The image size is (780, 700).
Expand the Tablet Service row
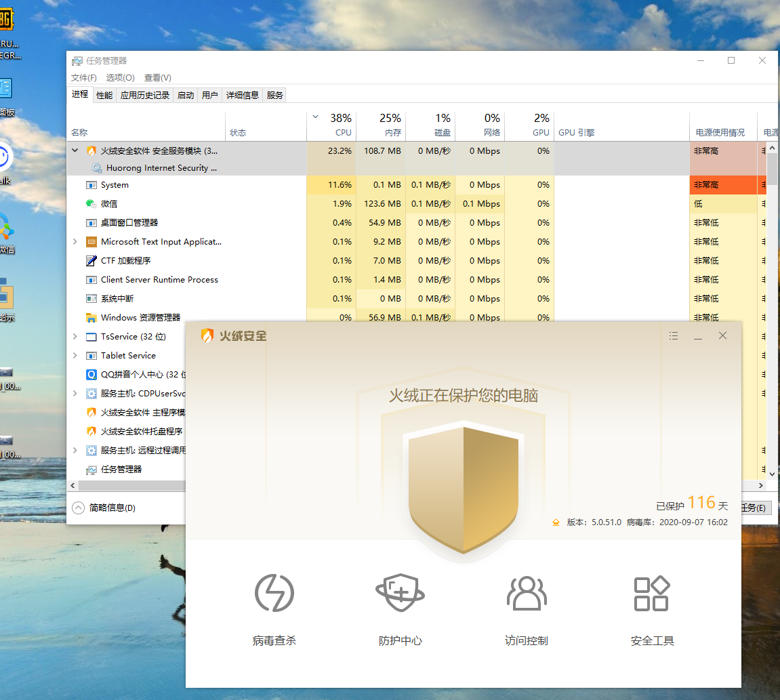point(75,355)
